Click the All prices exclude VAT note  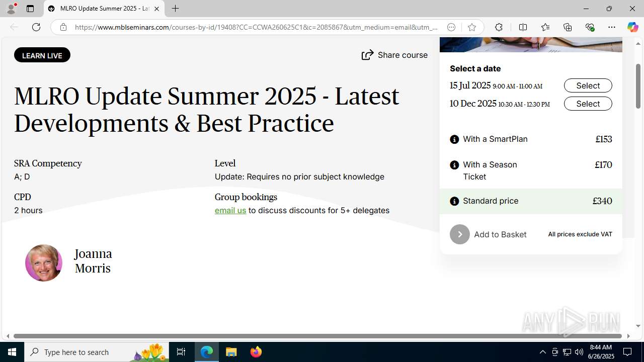[x=580, y=234]
